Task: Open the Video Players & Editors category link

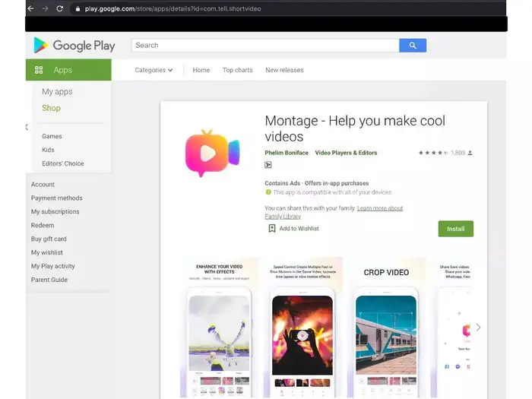Action: [x=346, y=153]
